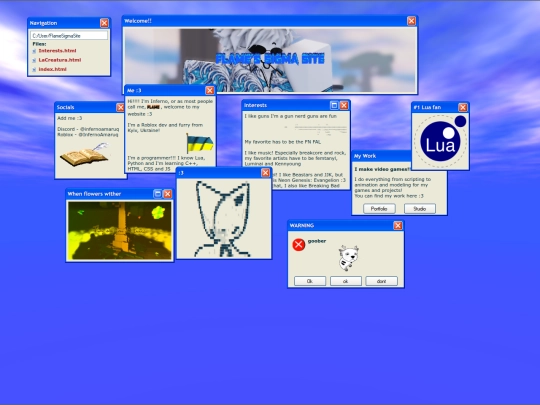This screenshot has width=540, height=405.
Task: Click the dont button in WARNING
Action: pos(381,281)
